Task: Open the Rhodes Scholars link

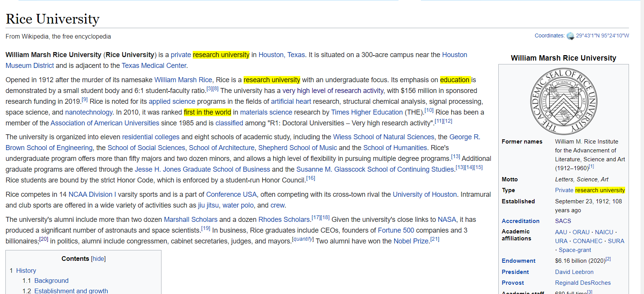Action: 284,220
